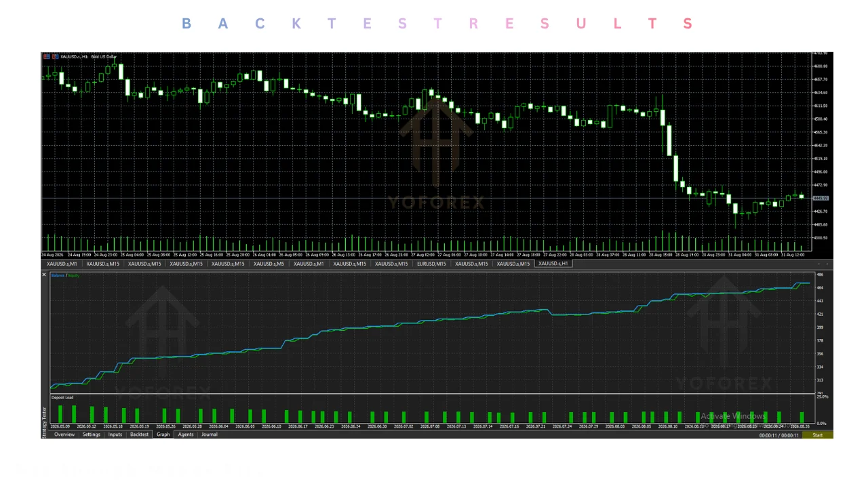Image resolution: width=868 pixels, height=488 pixels.
Task: Click the 25.0% deposit load scale label
Action: coord(822,396)
